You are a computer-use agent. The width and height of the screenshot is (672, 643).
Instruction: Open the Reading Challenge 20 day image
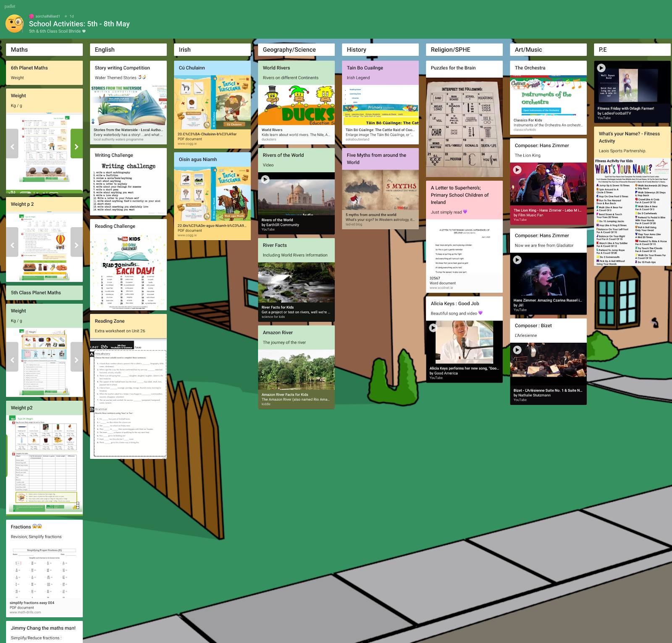[x=128, y=272]
